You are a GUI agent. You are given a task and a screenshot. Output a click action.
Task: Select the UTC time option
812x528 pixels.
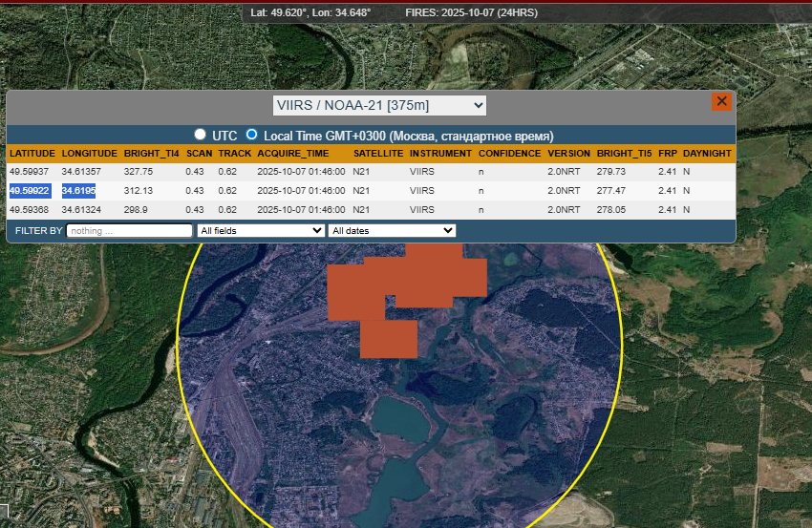click(x=201, y=135)
